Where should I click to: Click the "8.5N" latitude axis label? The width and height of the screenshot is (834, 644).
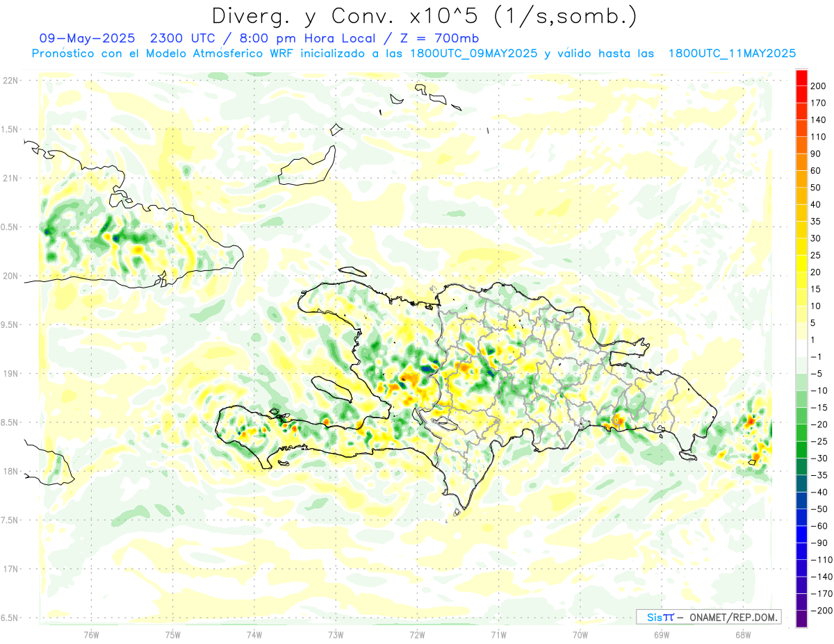tap(10, 422)
